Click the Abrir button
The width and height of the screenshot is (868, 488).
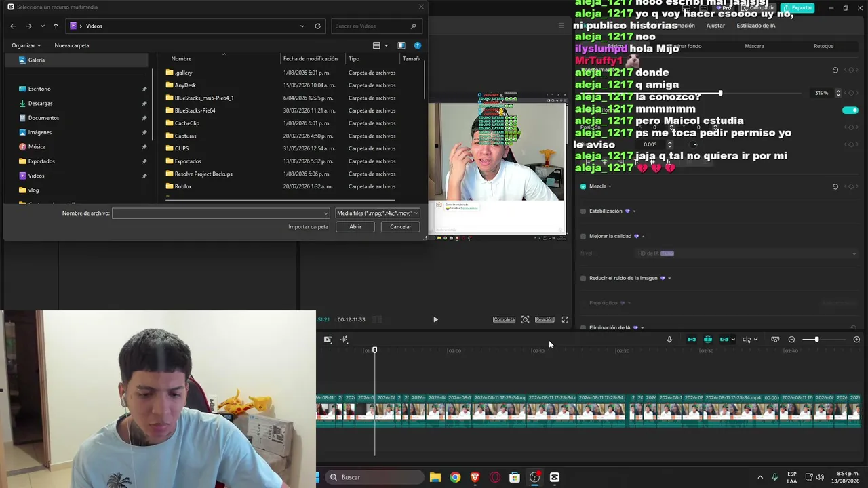[x=355, y=226]
